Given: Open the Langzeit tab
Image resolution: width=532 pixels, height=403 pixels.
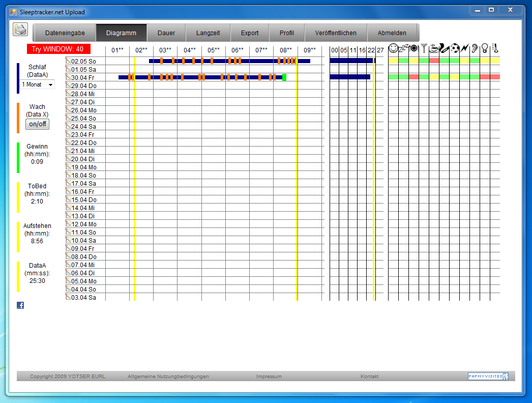Looking at the screenshot, I should click(x=208, y=33).
